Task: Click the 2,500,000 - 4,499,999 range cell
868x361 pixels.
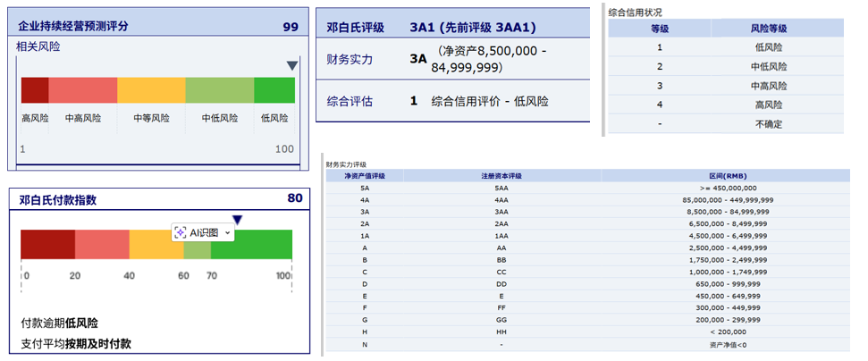Action: (728, 248)
